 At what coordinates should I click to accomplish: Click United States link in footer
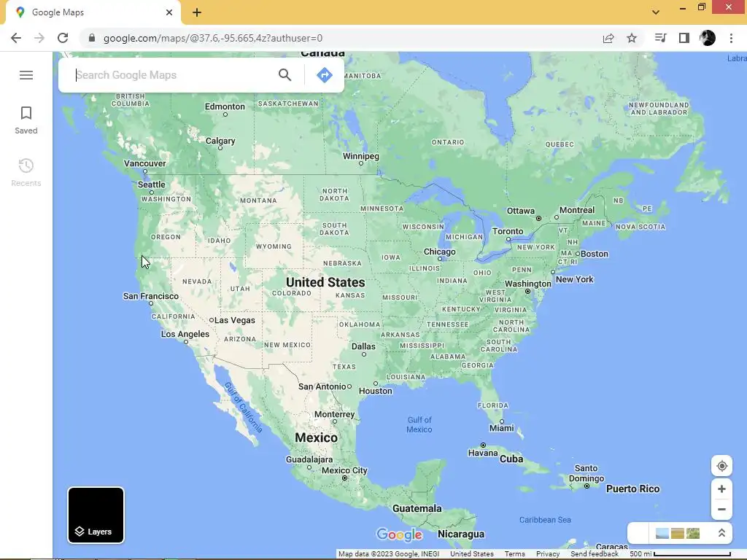tap(472, 554)
